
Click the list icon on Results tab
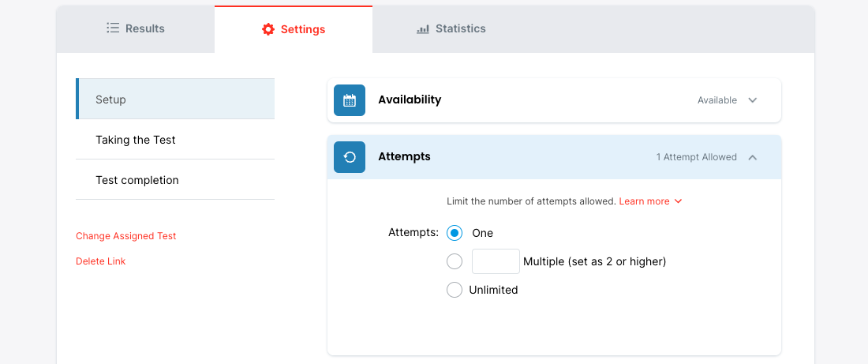(113, 28)
